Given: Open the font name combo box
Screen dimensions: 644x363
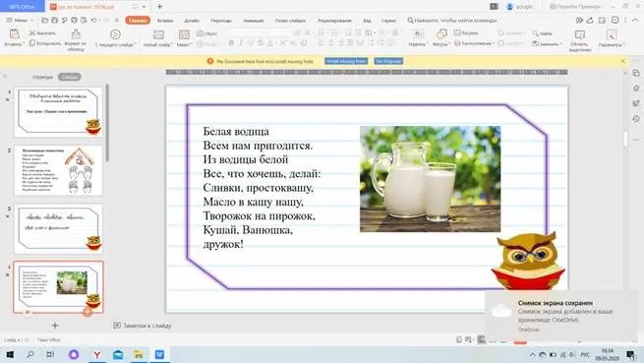Looking at the screenshot, I should [x=247, y=32].
